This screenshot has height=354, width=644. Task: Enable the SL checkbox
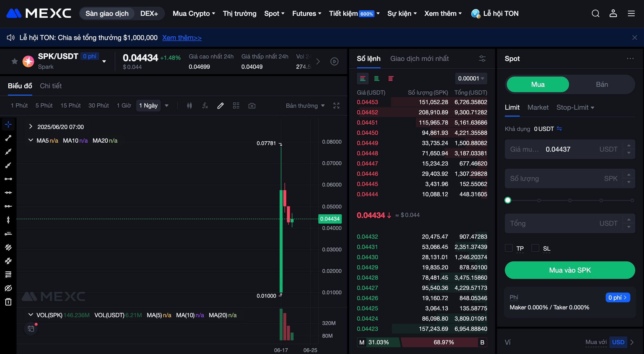[x=535, y=248]
